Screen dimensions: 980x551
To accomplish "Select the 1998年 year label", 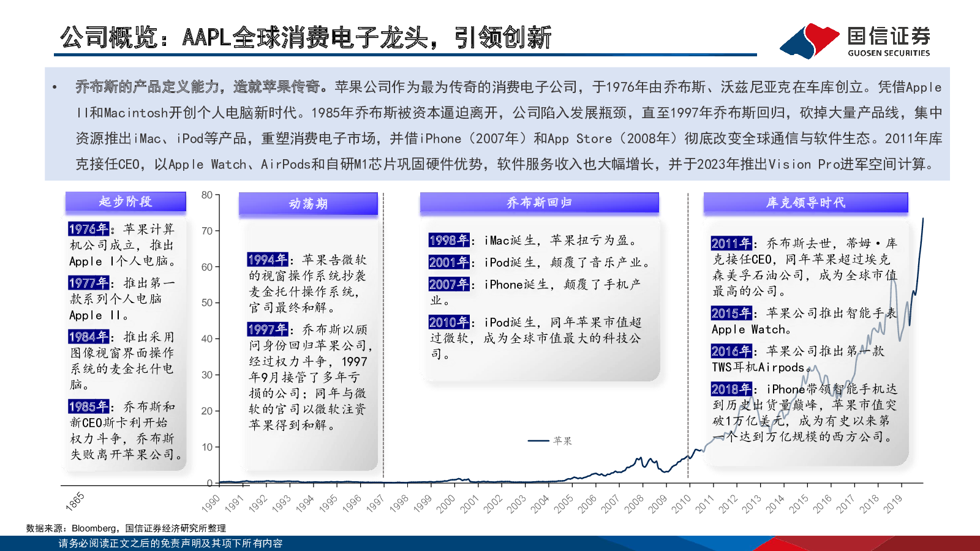I will [x=449, y=240].
